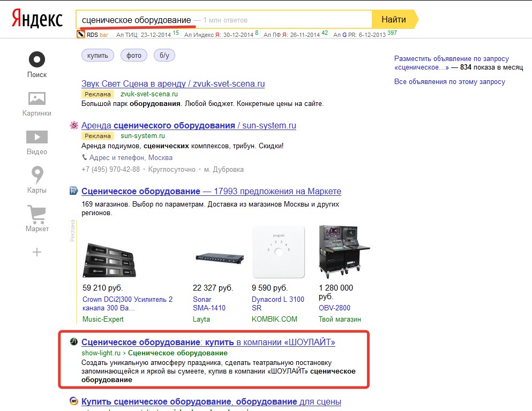Open Видео search icon

coord(37,137)
